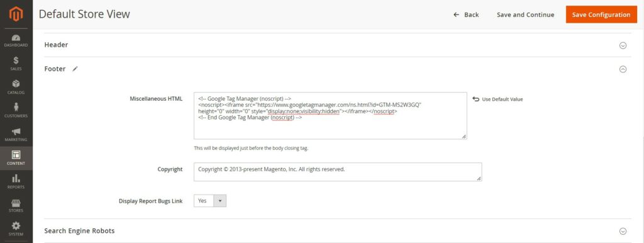Viewport: 644px width, 243px height.
Task: Click the Copyright field label
Action: (x=170, y=169)
